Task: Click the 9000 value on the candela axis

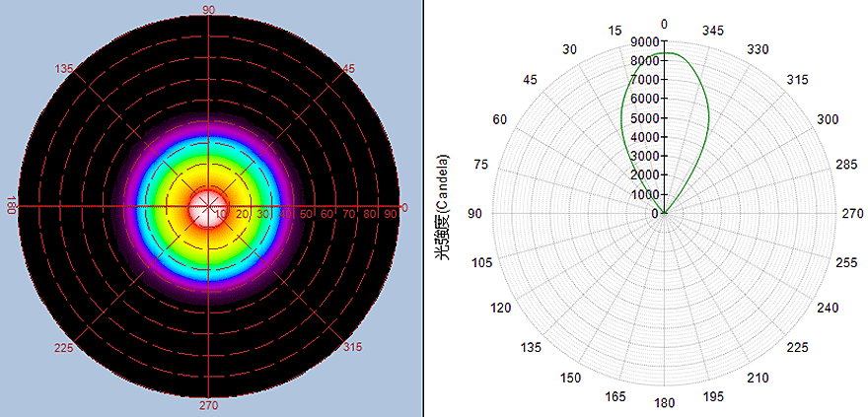Action: pos(643,41)
